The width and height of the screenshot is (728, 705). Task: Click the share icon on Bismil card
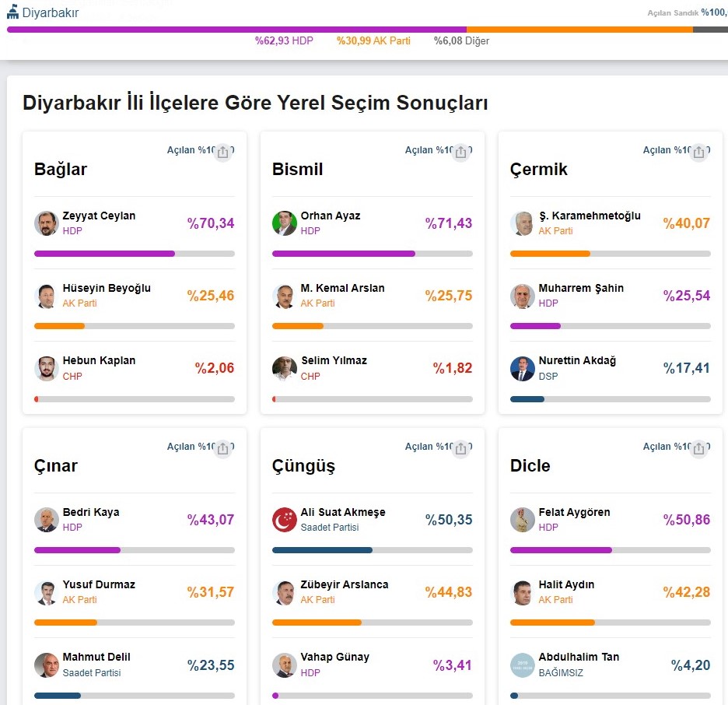tap(461, 153)
